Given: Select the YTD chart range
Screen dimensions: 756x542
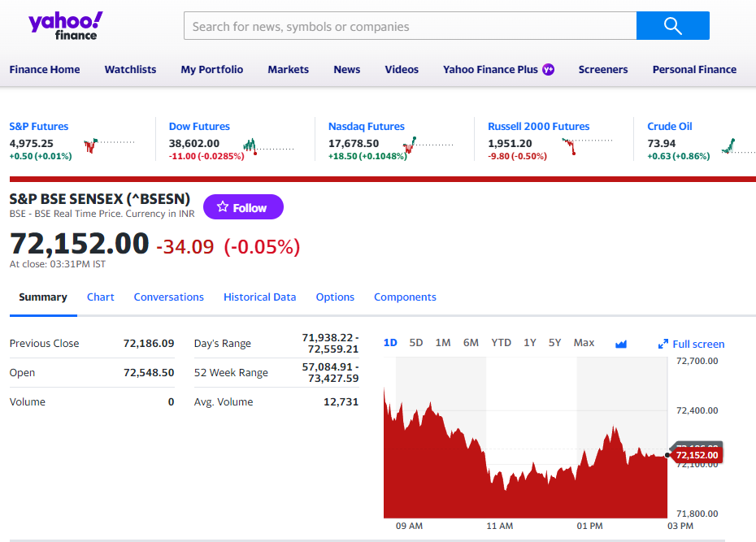Looking at the screenshot, I should point(501,343).
